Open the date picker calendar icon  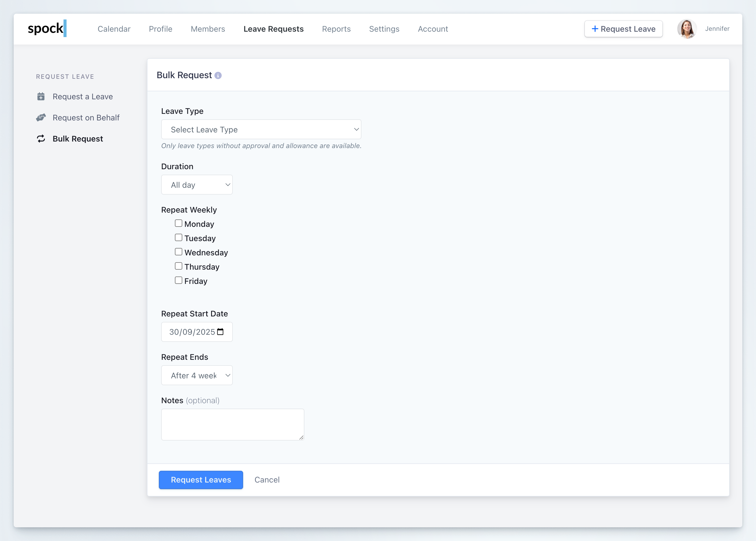click(220, 332)
